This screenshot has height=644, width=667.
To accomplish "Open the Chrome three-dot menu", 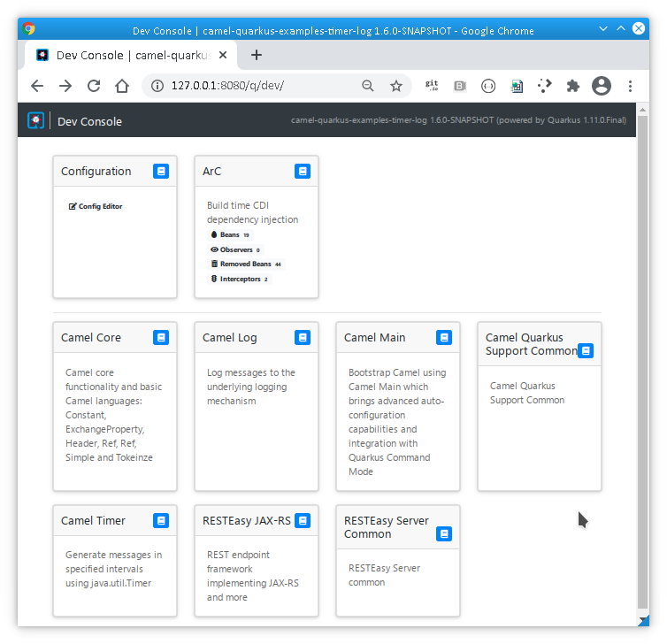I will point(630,86).
